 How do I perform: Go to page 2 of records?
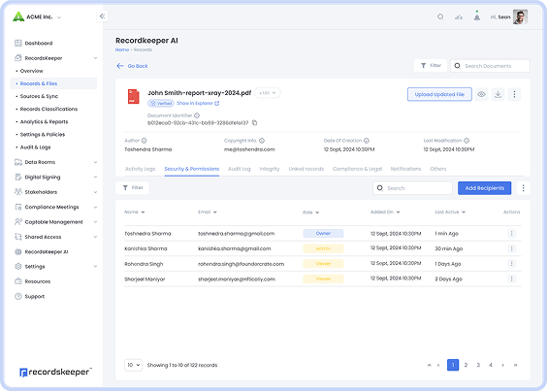(x=466, y=365)
